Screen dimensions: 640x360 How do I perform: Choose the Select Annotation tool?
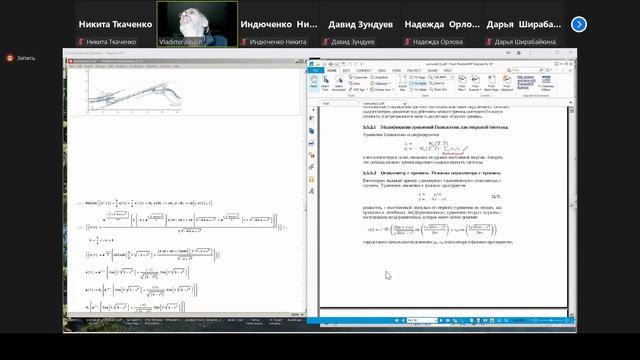tap(339, 83)
